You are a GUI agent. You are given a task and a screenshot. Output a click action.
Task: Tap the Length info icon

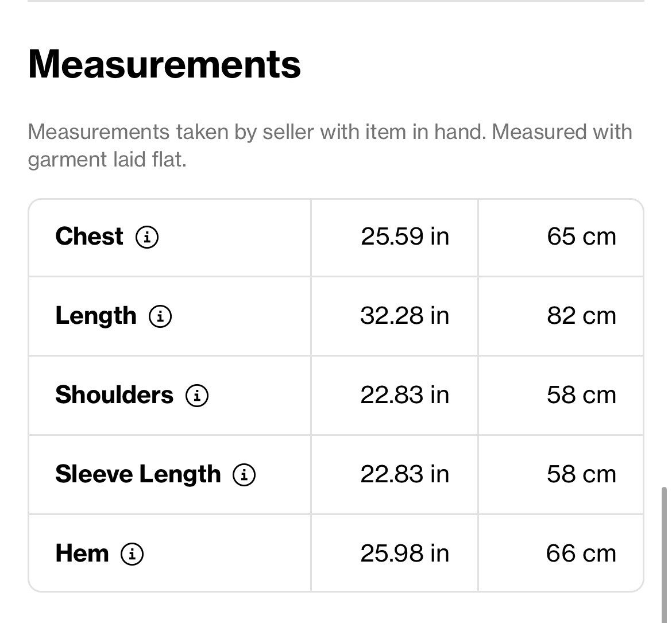[x=160, y=316]
